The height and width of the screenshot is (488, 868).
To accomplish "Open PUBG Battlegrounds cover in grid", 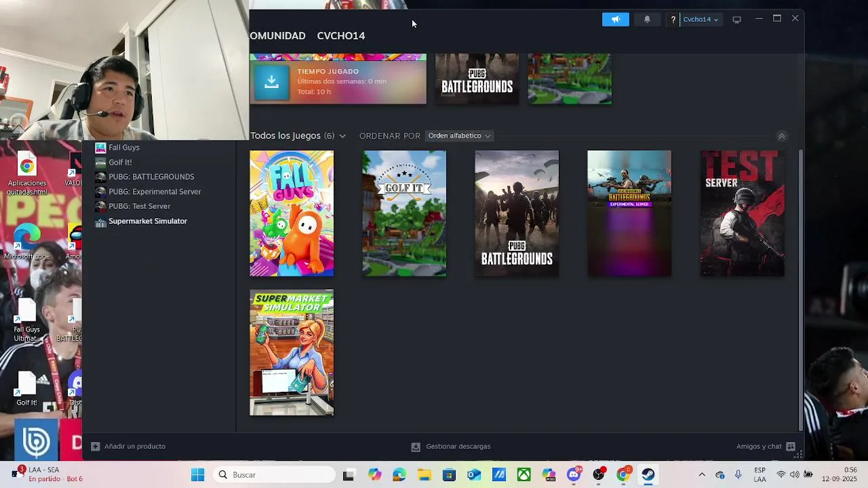I will pyautogui.click(x=517, y=213).
